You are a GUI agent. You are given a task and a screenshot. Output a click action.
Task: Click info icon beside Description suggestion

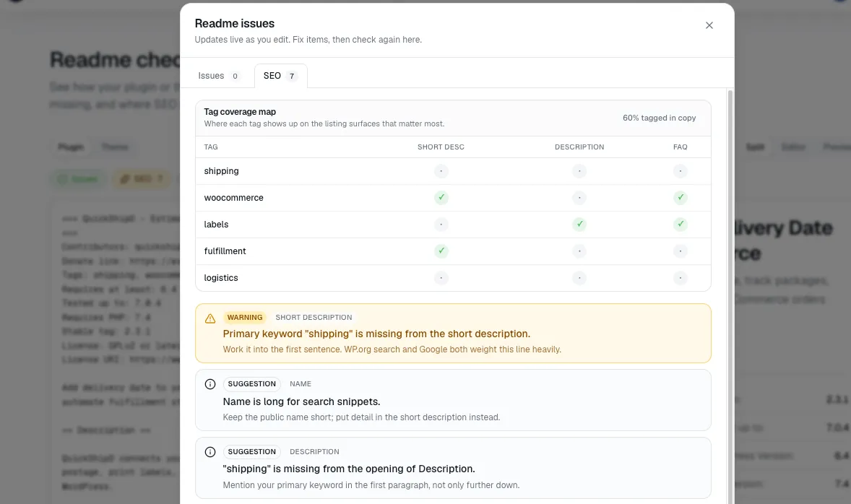click(x=210, y=452)
